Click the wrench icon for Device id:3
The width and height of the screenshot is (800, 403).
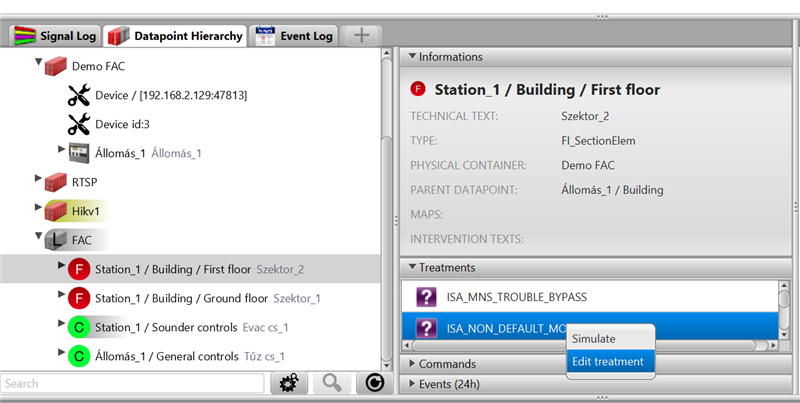point(79,124)
